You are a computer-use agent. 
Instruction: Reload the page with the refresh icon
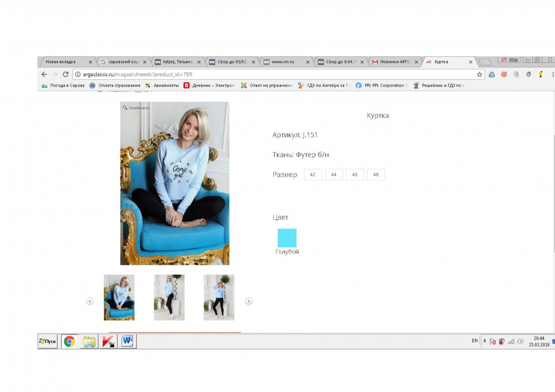coord(66,74)
